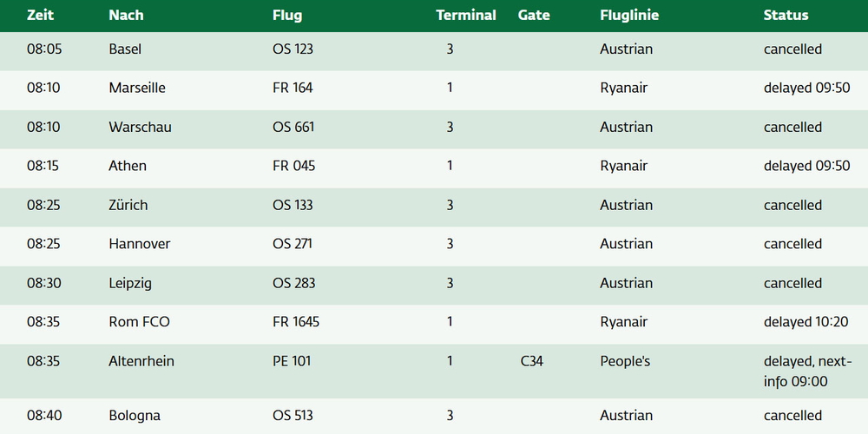The width and height of the screenshot is (868, 434).
Task: Click flight number PE 101
Action: click(291, 361)
